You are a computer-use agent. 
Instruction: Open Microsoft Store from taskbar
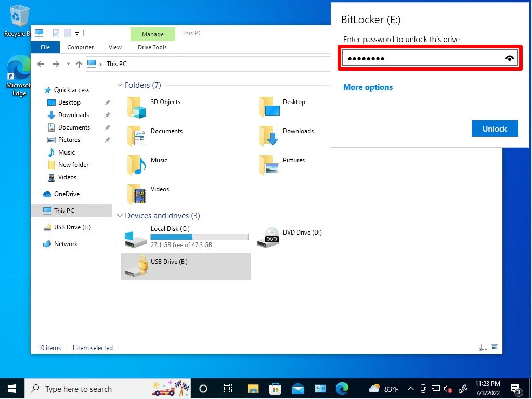point(275,389)
